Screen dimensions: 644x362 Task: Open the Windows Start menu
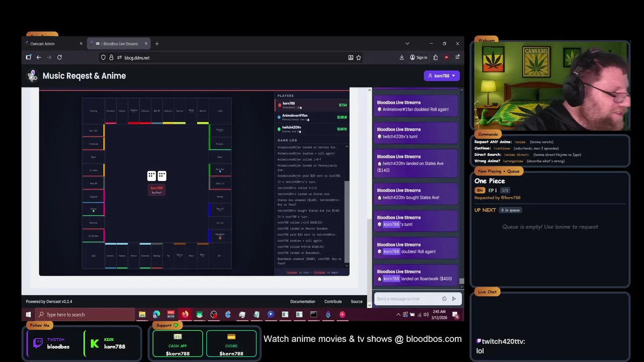pyautogui.click(x=28, y=315)
